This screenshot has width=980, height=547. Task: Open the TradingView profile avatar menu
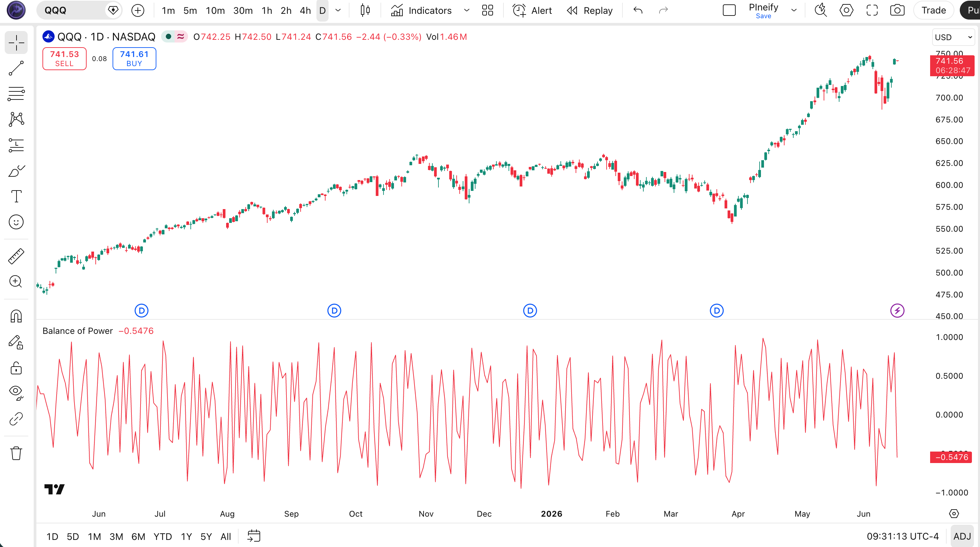(x=16, y=10)
